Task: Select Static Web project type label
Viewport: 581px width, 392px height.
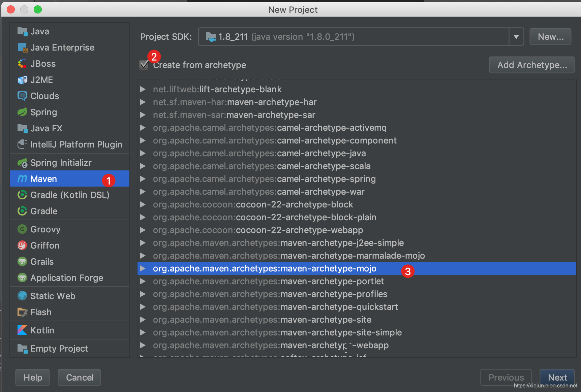Action: [53, 296]
